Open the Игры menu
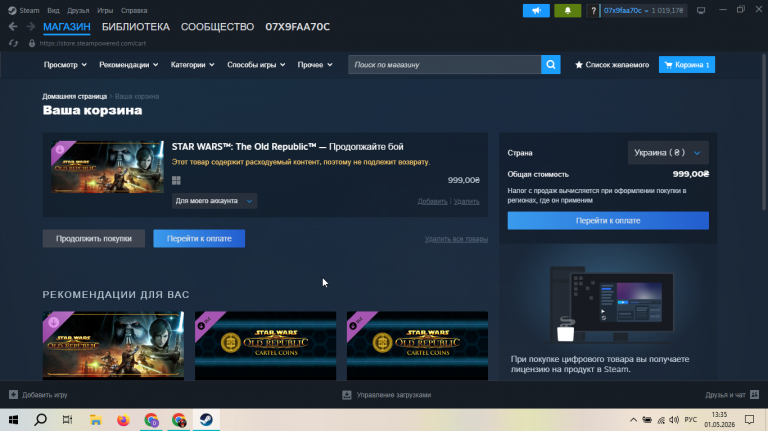The image size is (768, 431). pyautogui.click(x=105, y=10)
